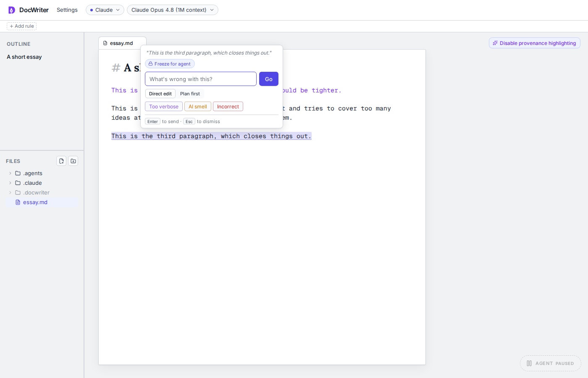
Task: Open the Claude provider dropdown
Action: coord(105,10)
